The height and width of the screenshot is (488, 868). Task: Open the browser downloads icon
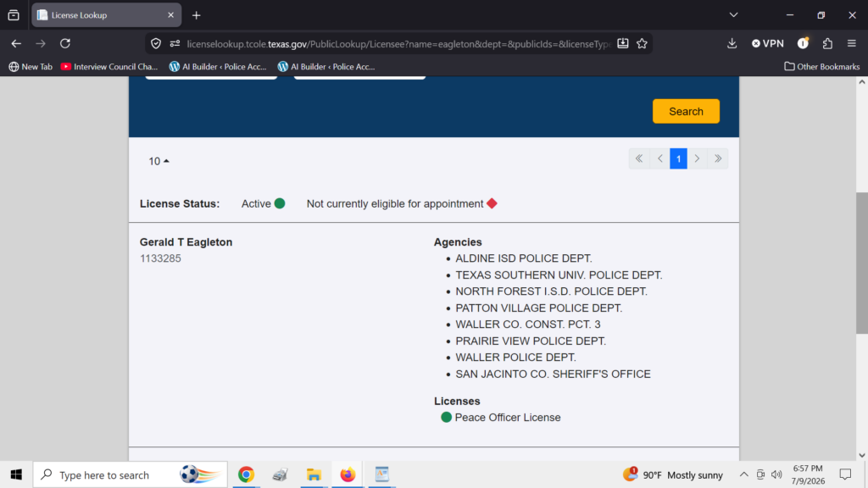(x=732, y=43)
